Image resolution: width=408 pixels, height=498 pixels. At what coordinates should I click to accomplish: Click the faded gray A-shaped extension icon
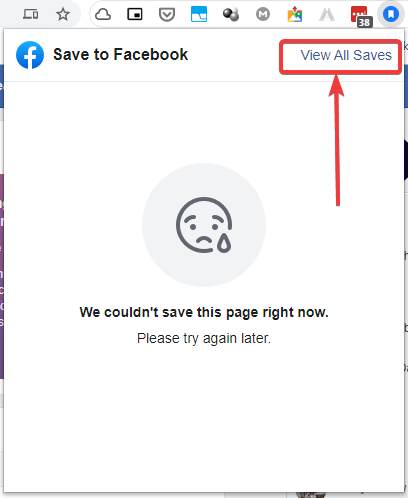pos(327,15)
